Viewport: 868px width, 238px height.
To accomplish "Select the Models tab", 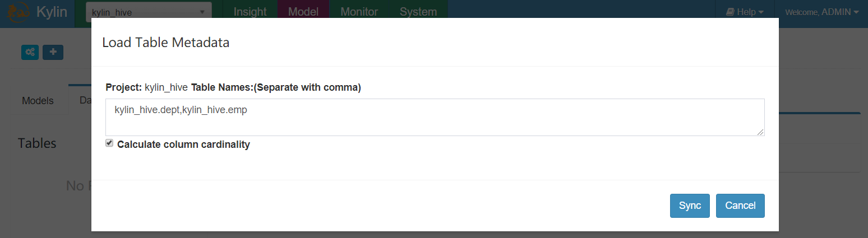I will pyautogui.click(x=38, y=101).
